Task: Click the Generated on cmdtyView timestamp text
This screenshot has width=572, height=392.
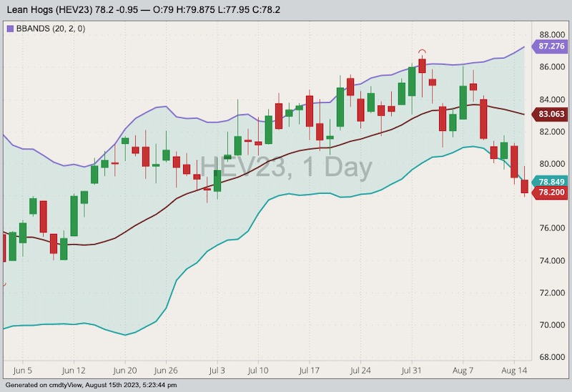Action: (91, 385)
